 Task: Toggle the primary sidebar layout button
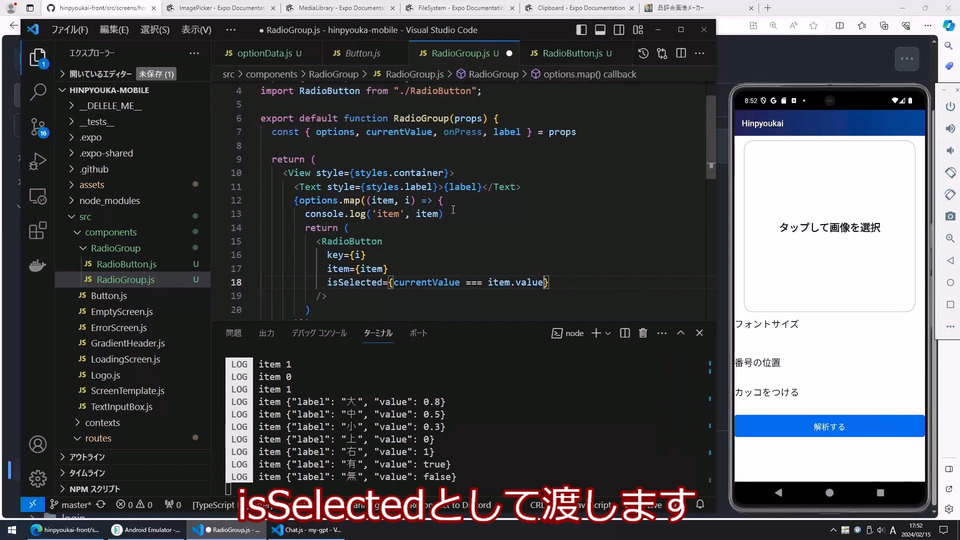[x=581, y=29]
